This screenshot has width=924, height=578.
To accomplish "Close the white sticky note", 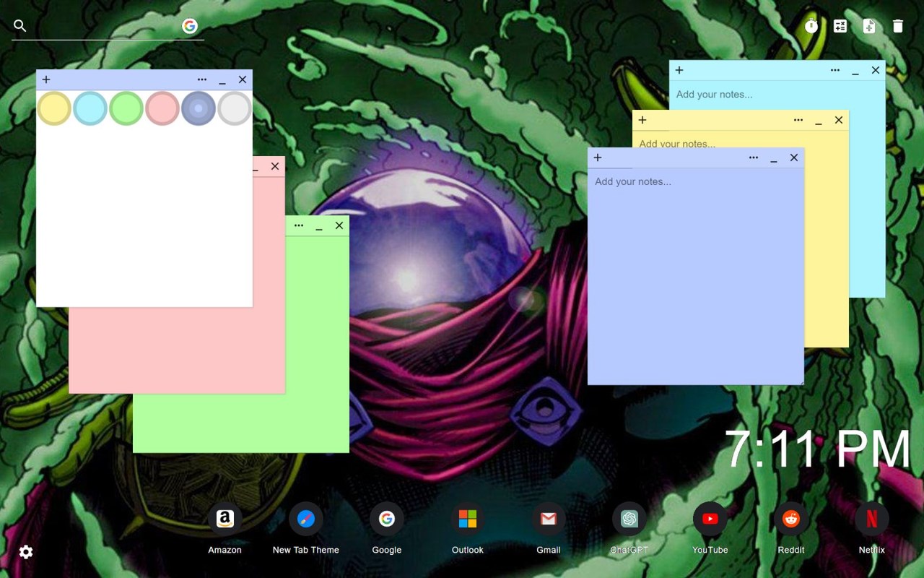I will 243,79.
